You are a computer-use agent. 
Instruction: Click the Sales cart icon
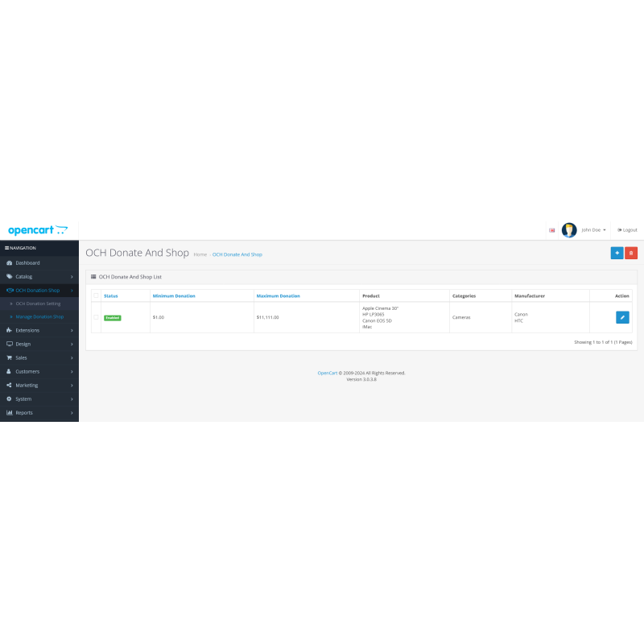(10, 357)
